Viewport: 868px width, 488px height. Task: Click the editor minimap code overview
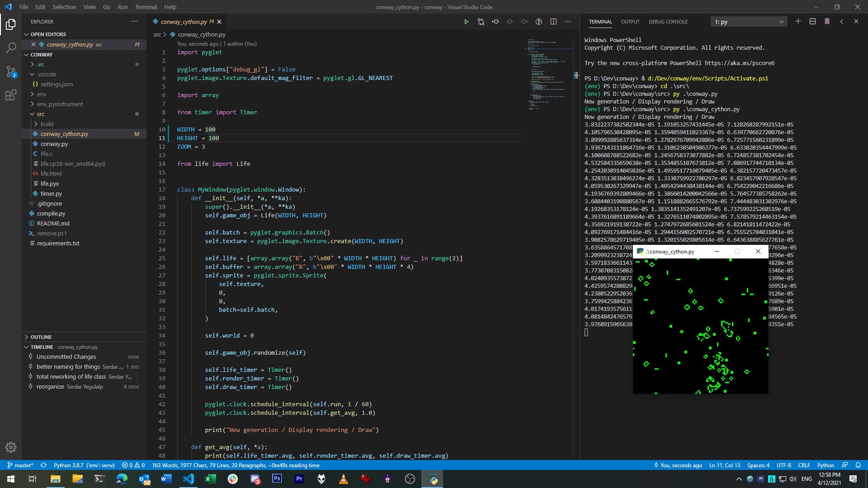click(549, 75)
